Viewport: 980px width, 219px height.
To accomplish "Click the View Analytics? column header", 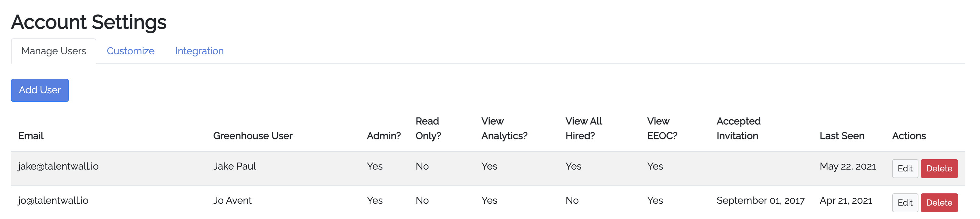I will 504,129.
